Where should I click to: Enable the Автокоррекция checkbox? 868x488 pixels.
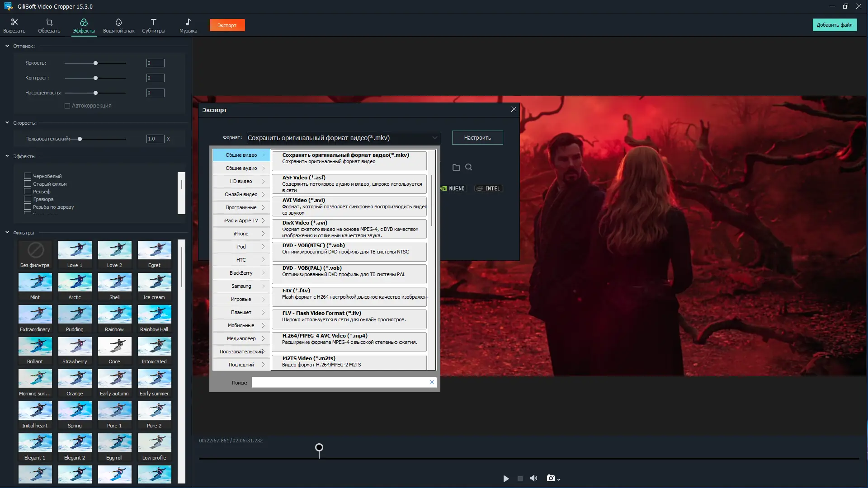coord(67,105)
